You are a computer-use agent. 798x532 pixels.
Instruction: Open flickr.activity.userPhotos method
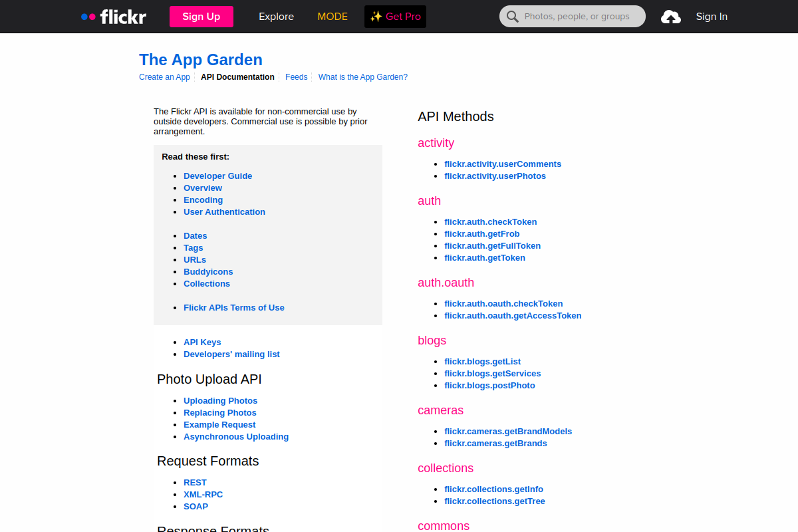click(x=495, y=176)
